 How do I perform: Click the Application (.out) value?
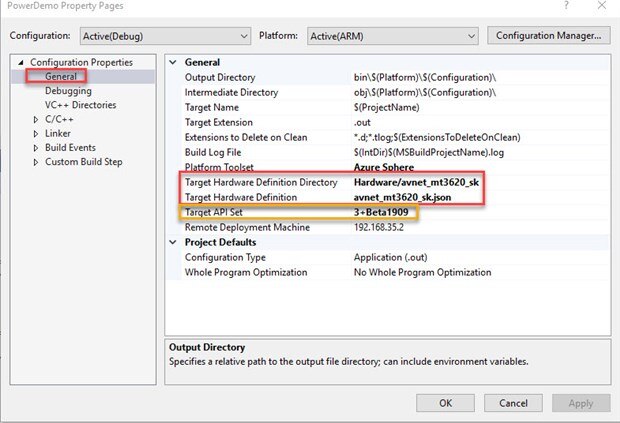[390, 257]
